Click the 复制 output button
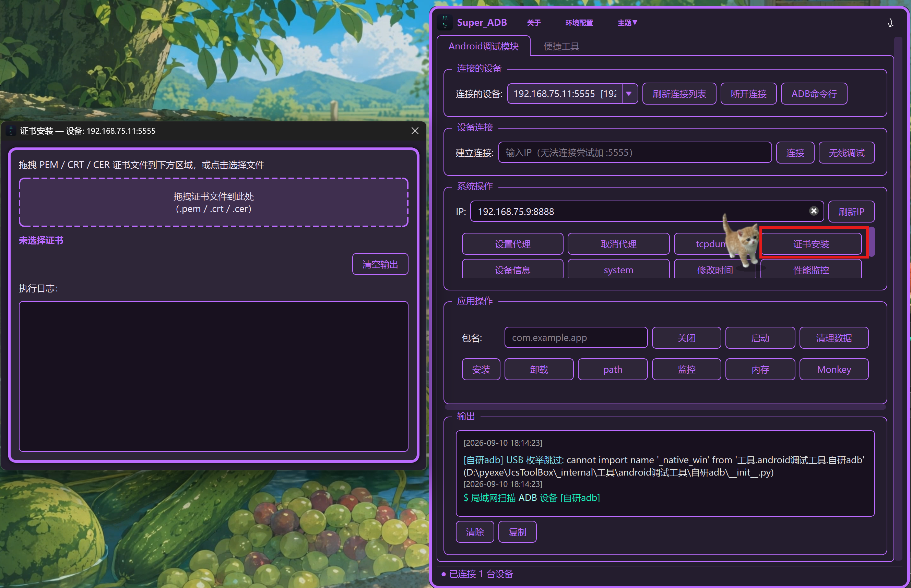911x588 pixels. [517, 532]
